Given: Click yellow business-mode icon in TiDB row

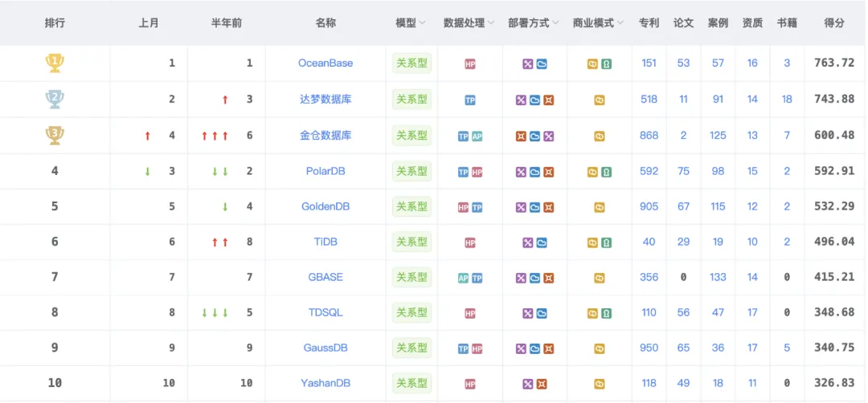Looking at the screenshot, I should click(x=592, y=242).
